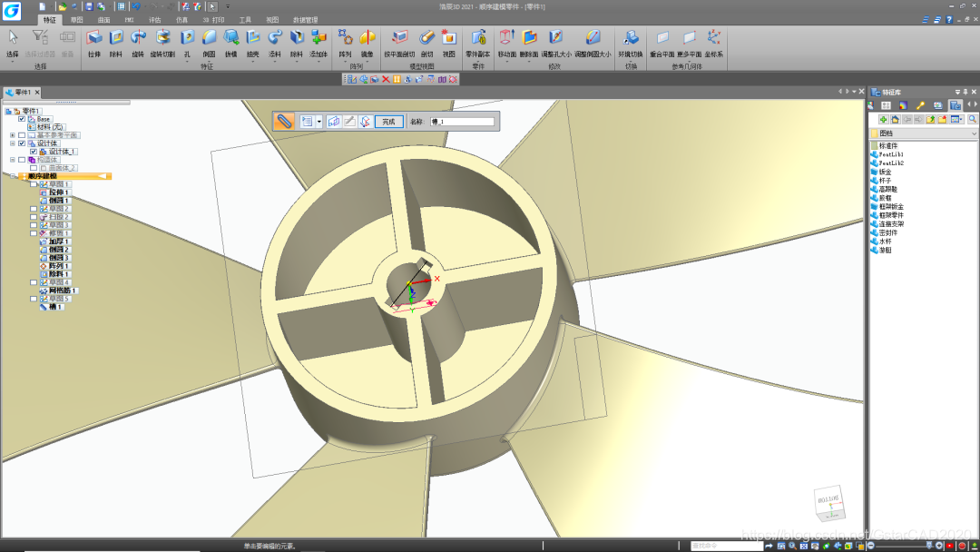Insert a 坐标系 (Coordinate System)

tap(714, 38)
